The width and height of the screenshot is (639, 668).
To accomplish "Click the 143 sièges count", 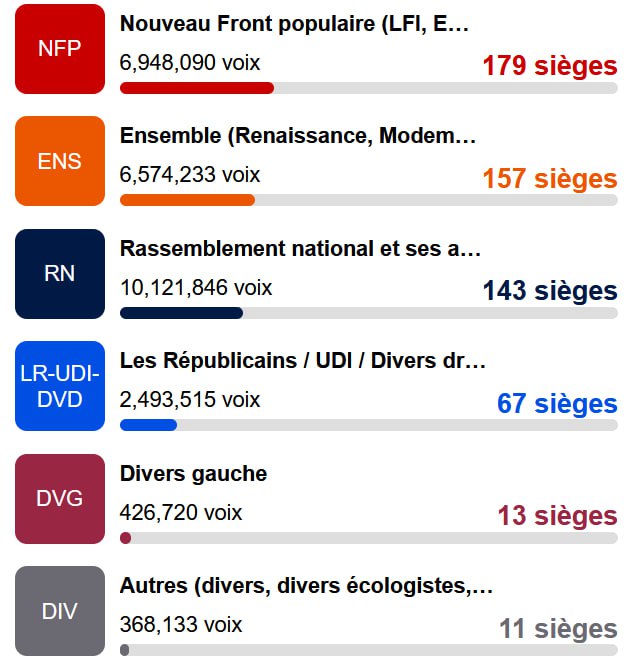I will pyautogui.click(x=550, y=291).
